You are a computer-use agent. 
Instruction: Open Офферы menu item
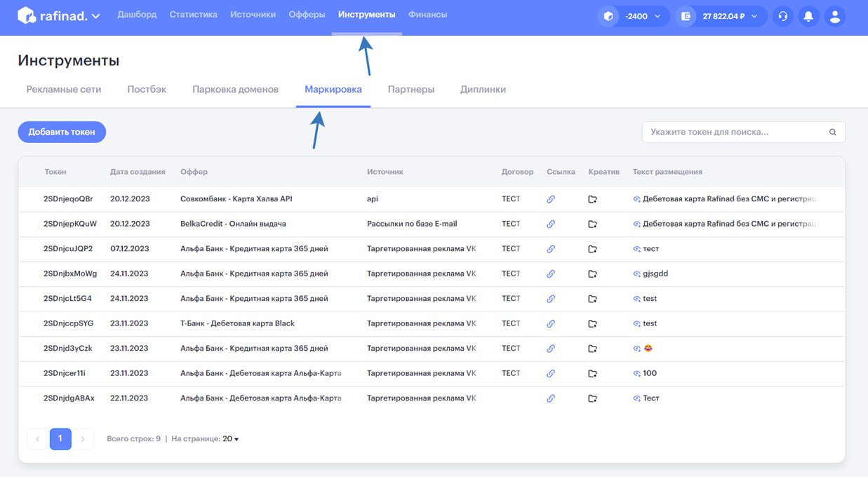pyautogui.click(x=307, y=15)
